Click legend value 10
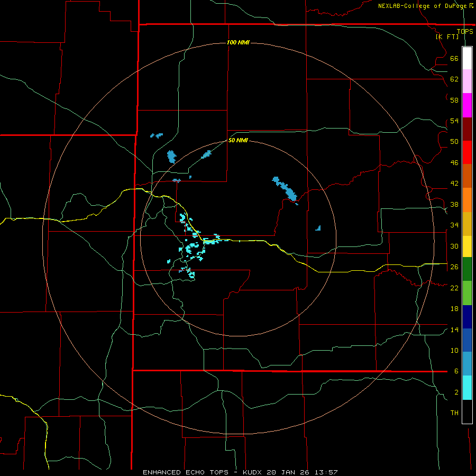476x476 pixels. (454, 350)
